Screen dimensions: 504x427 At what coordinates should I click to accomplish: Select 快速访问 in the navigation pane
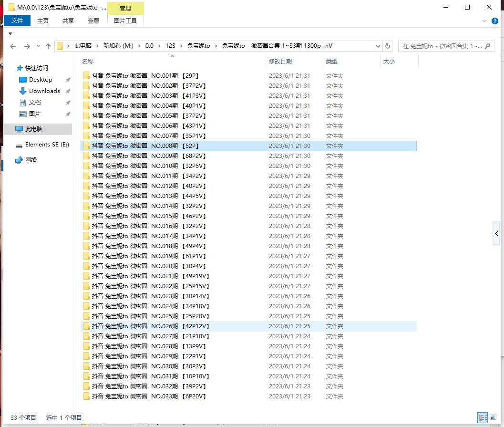37,68
